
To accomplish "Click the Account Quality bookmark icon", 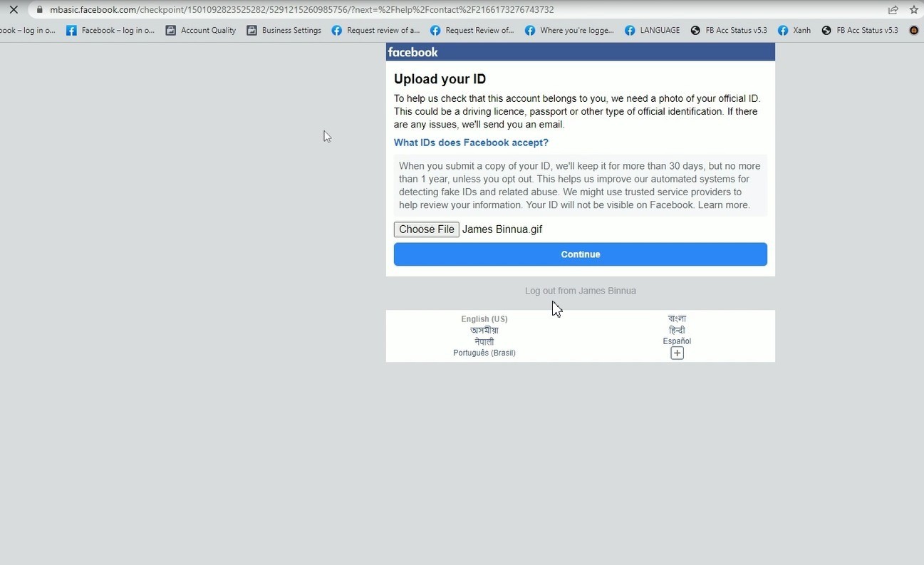I will coord(171,31).
